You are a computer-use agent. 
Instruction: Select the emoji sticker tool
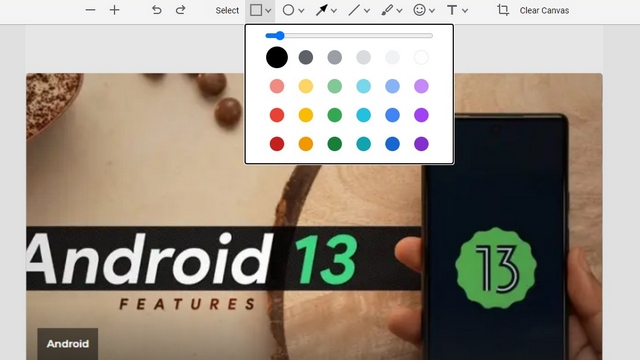[419, 10]
